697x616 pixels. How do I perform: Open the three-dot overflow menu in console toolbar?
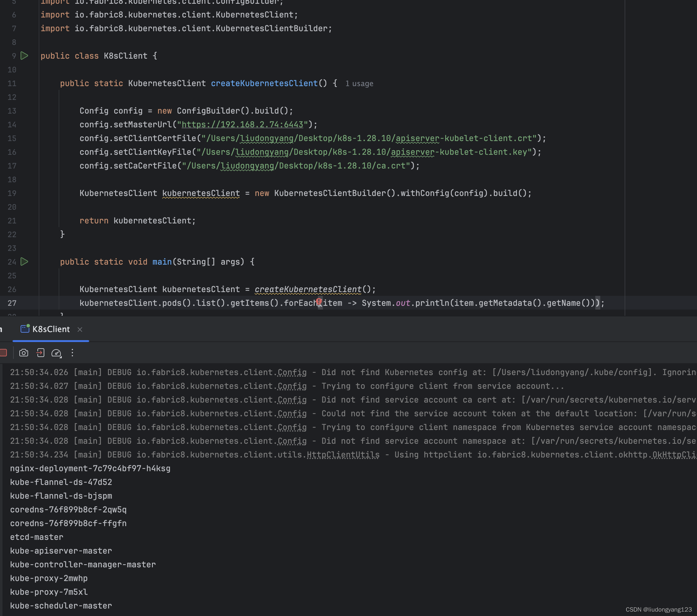(x=72, y=353)
